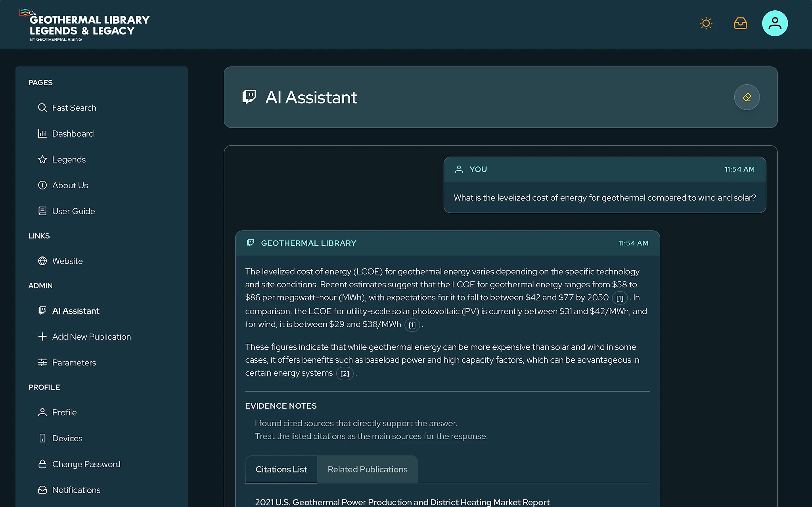Image resolution: width=812 pixels, height=507 pixels.
Task: Open Add New Publication
Action: coord(92,337)
